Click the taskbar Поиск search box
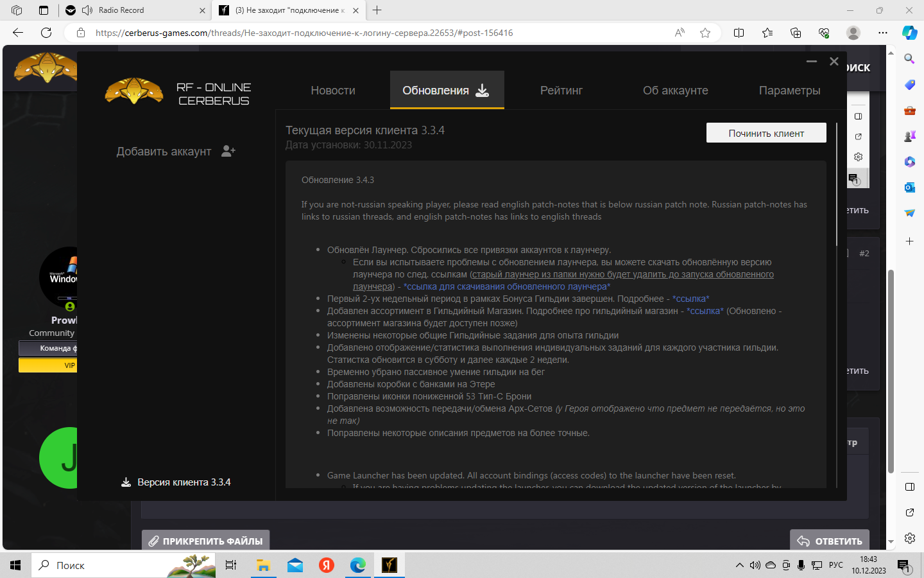 (x=124, y=565)
